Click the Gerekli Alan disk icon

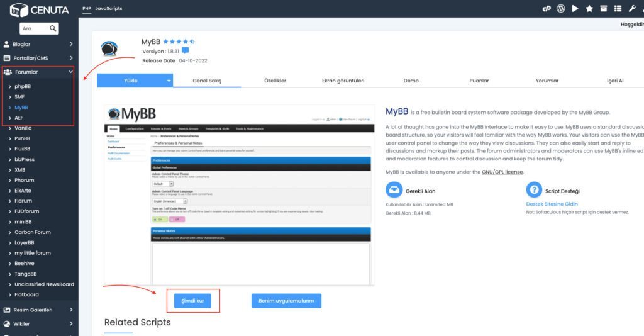point(394,190)
